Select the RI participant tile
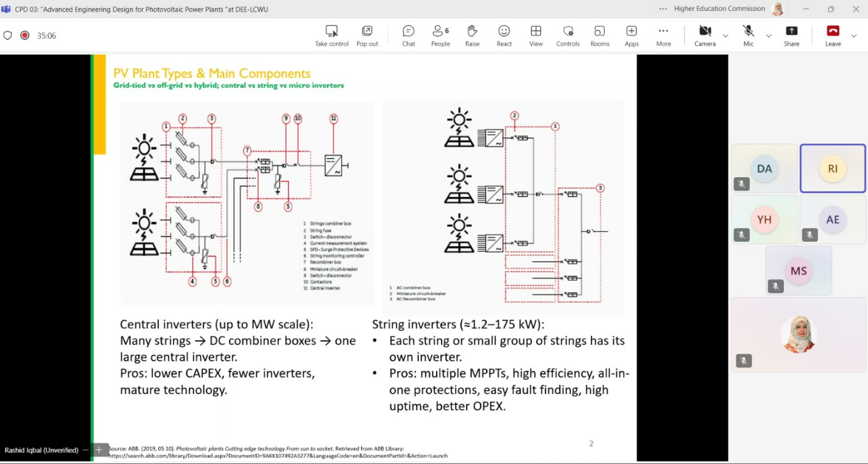This screenshot has width=868, height=464. point(832,169)
